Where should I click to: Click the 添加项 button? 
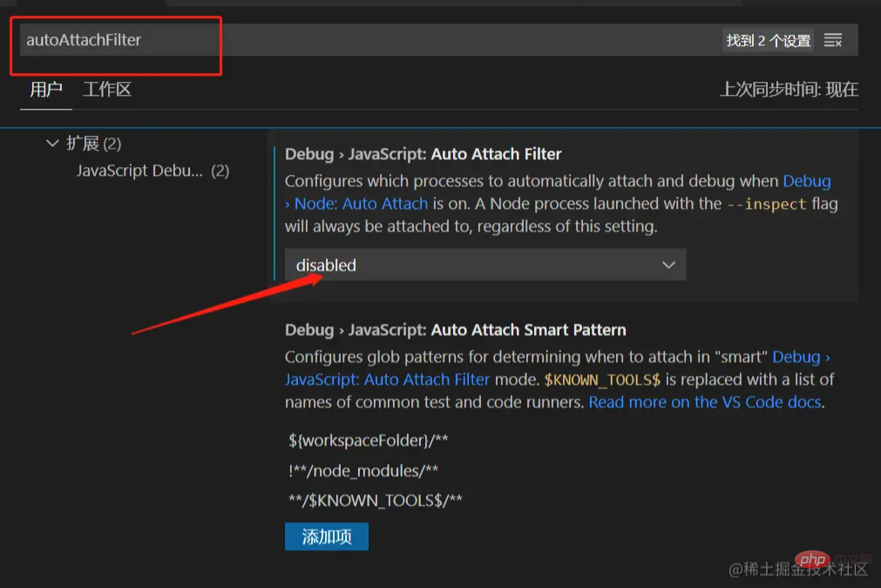326,537
